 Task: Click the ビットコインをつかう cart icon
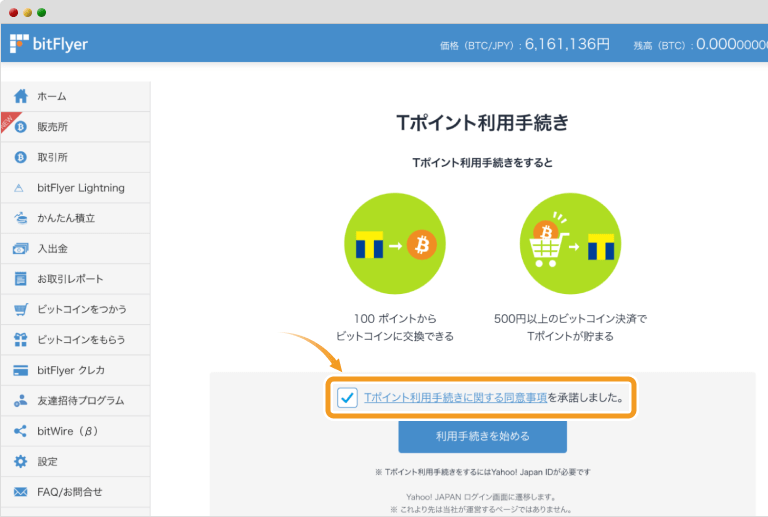coord(21,309)
